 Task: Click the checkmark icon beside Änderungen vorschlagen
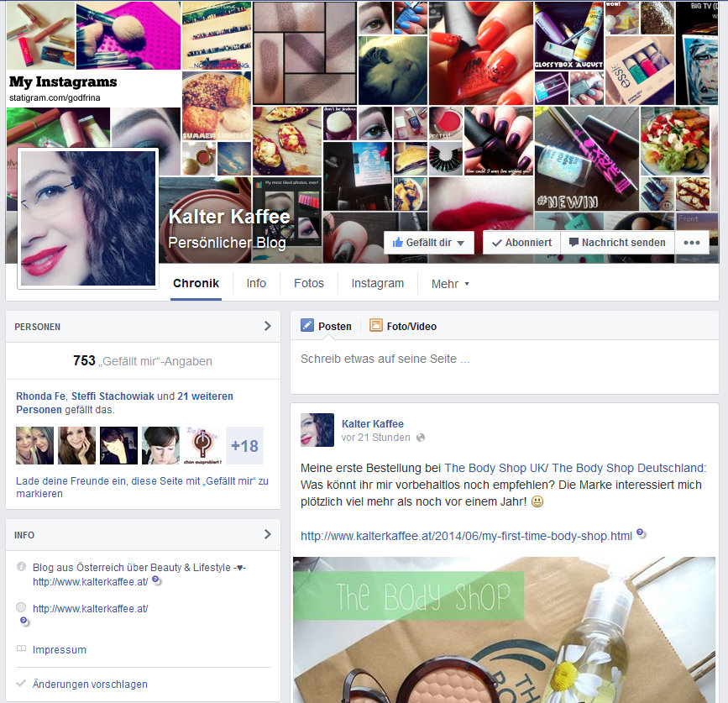[21, 683]
